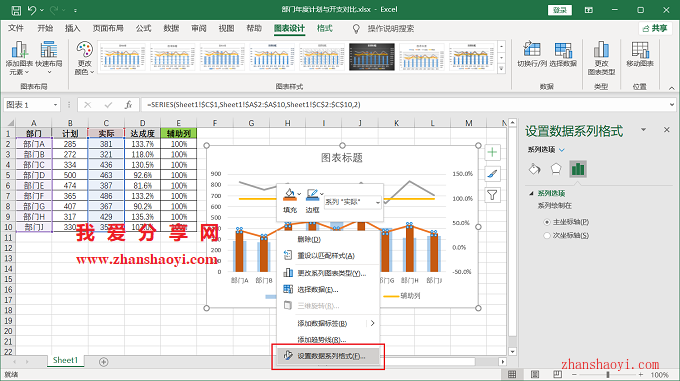680x381 pixels.
Task: Click ribbon display options icon
Action: coord(588,10)
